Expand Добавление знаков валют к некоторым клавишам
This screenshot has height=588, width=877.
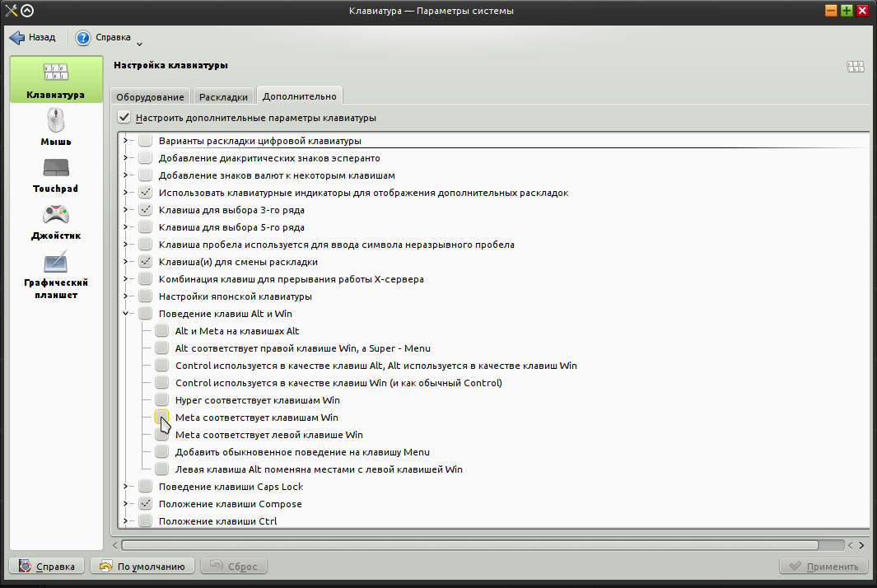point(126,175)
